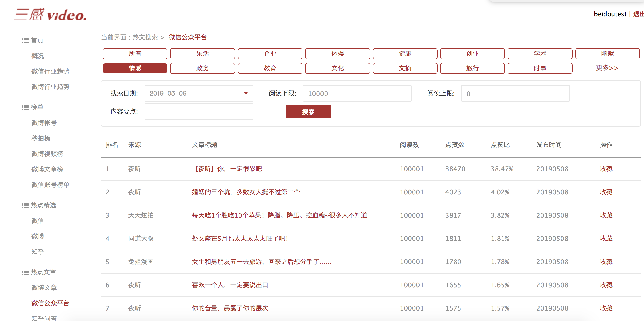Click into the 内容要点 text box

(199, 112)
